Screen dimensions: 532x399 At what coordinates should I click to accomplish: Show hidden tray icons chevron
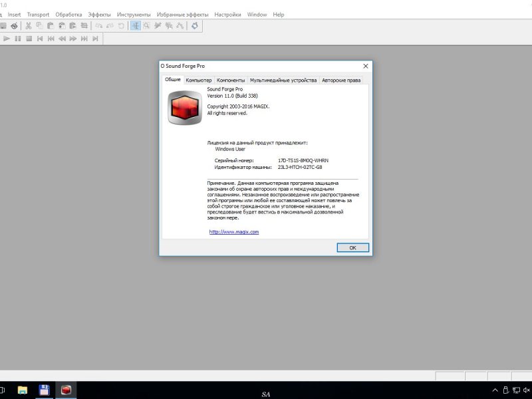tap(495, 390)
